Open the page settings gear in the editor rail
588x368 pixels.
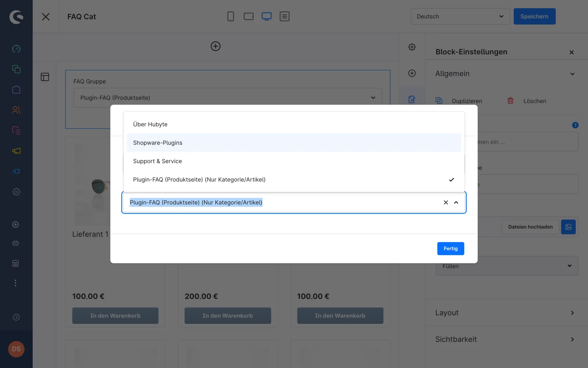[x=412, y=47]
